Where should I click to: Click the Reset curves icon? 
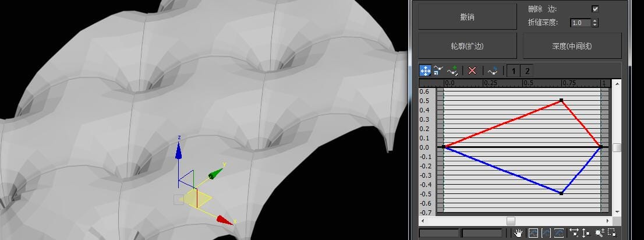point(492,70)
